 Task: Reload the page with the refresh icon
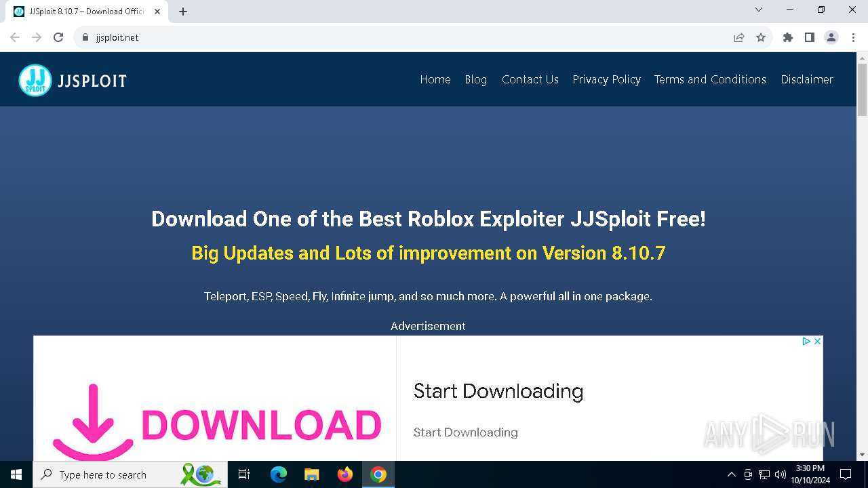click(x=58, y=37)
